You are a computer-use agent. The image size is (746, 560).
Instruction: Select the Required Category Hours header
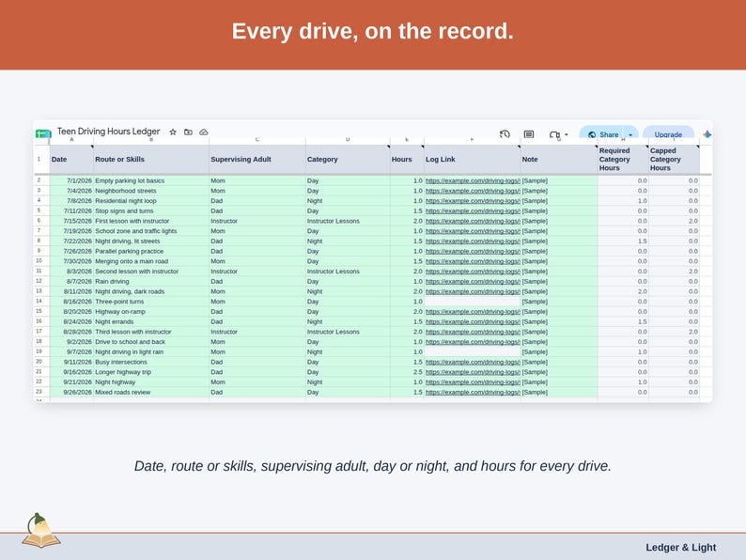[623, 160]
